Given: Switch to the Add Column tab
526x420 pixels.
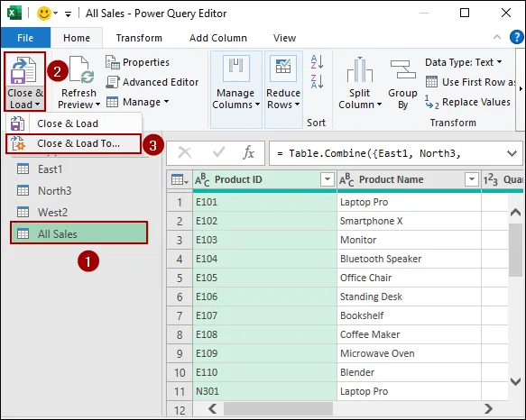Looking at the screenshot, I should tap(218, 38).
